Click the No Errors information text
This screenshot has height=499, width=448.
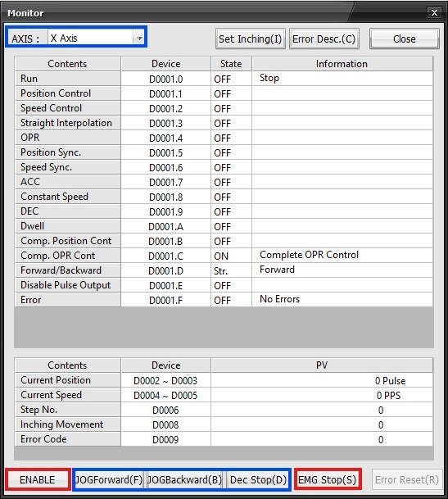click(x=279, y=299)
